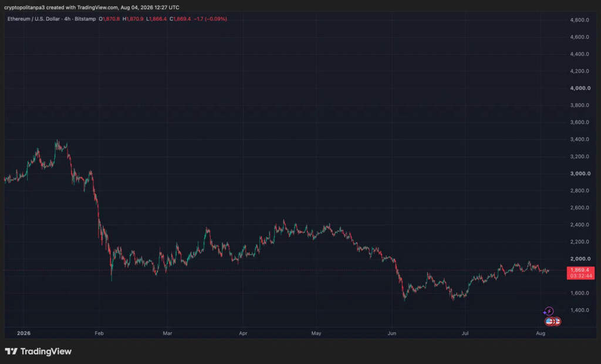Viewport: 601px width, 364px height.
Task: Open the purple lightning bolt event marker
Action: point(549,311)
